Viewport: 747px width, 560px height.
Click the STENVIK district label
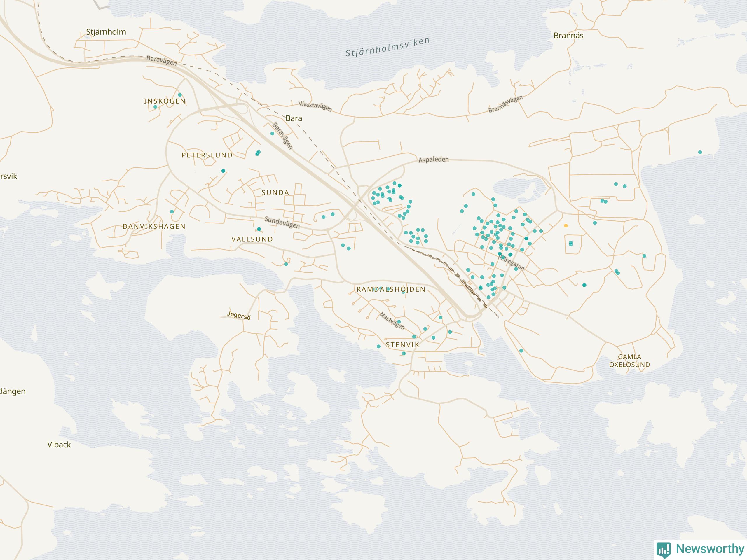point(403,345)
